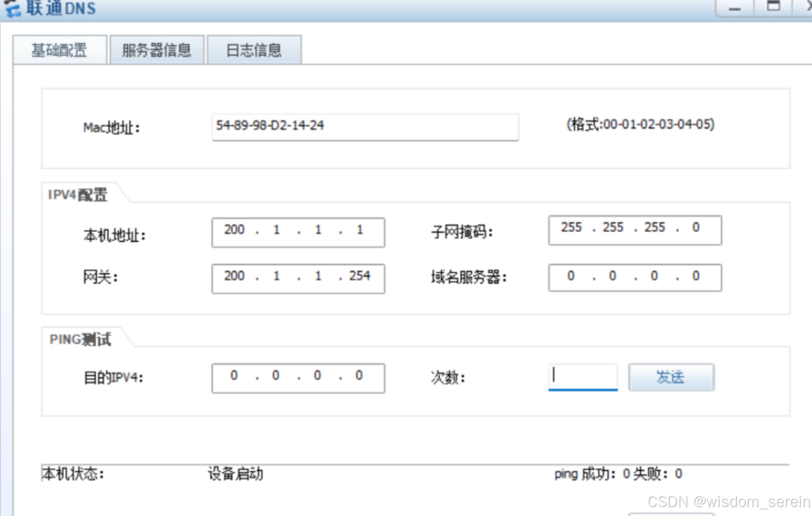The image size is (812, 516).
Task: Click the 设备启动 status text
Action: 235,474
